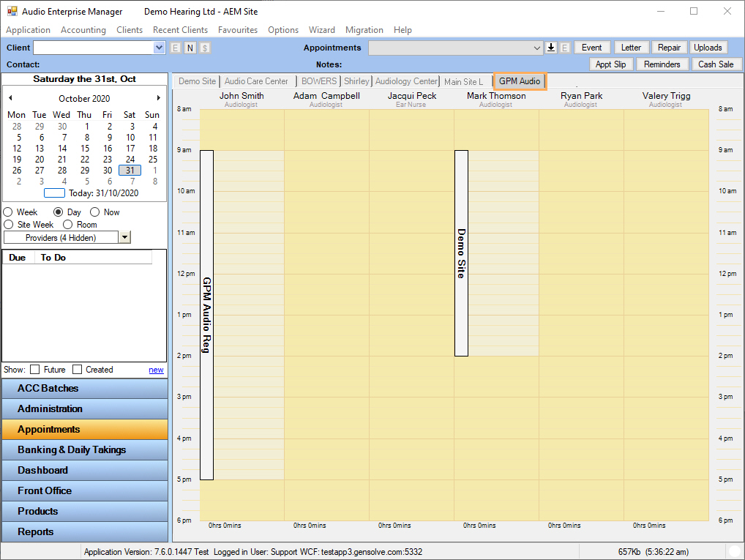Click the Demo Site vertical schedule block
The image size is (745, 560).
(x=461, y=253)
